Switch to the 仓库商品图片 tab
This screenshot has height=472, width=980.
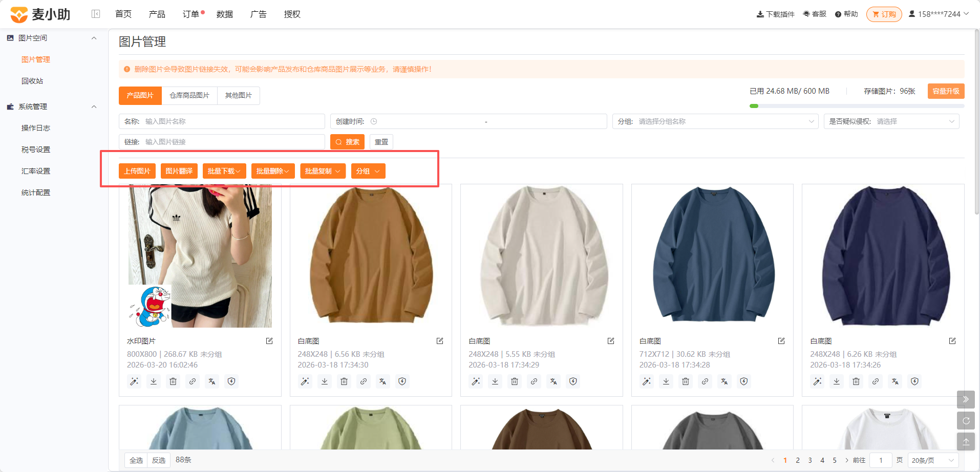189,95
